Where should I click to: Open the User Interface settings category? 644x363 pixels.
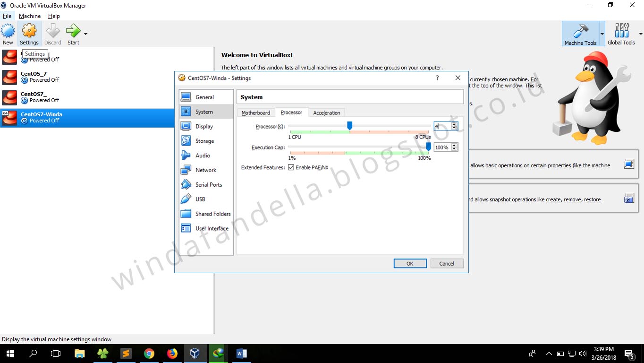tap(206, 229)
